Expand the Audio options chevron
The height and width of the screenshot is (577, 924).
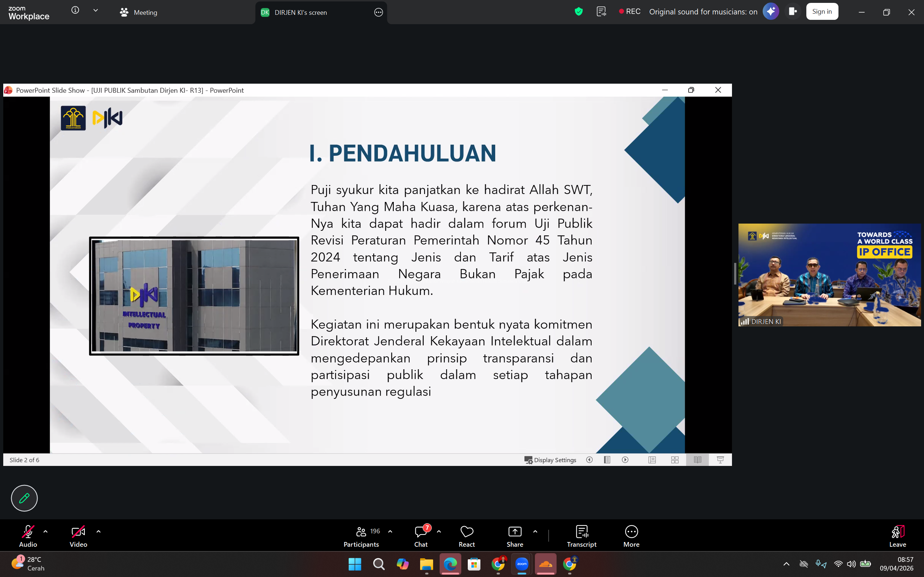click(x=45, y=531)
